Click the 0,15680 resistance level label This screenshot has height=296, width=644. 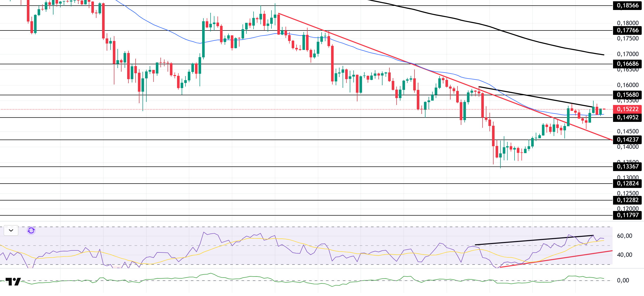point(628,95)
